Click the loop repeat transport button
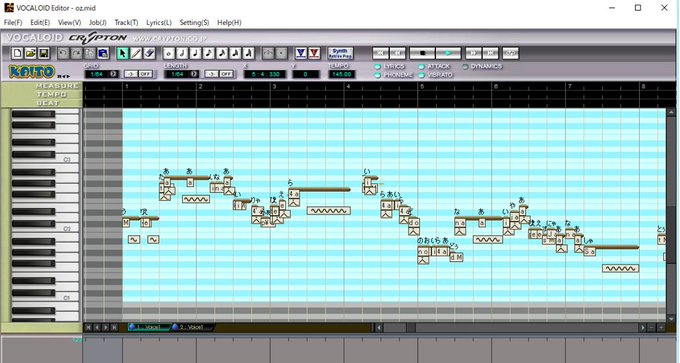Image resolution: width=680 pixels, height=363 pixels. point(511,53)
